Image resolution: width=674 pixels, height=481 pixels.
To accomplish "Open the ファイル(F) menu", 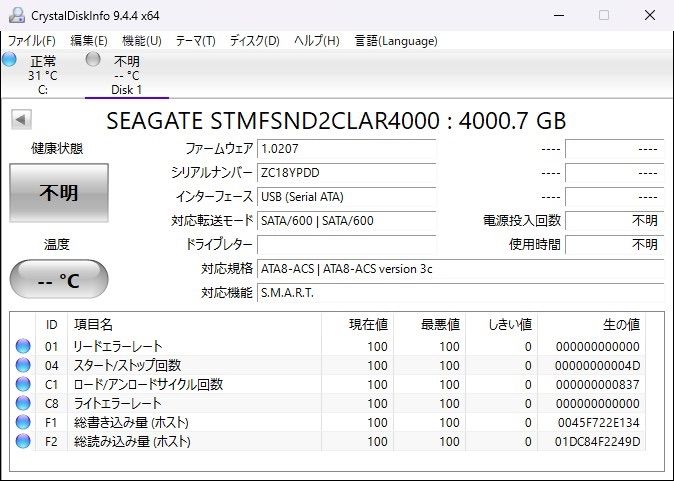I will [32, 41].
